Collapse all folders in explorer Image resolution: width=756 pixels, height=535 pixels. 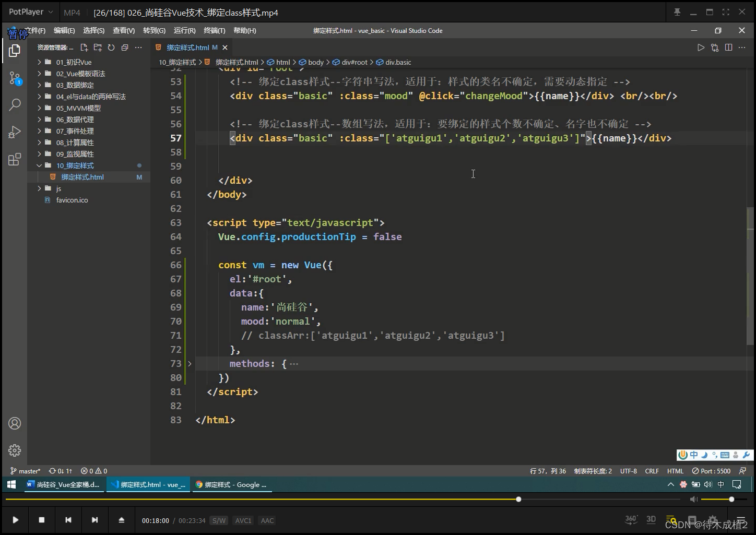[125, 47]
